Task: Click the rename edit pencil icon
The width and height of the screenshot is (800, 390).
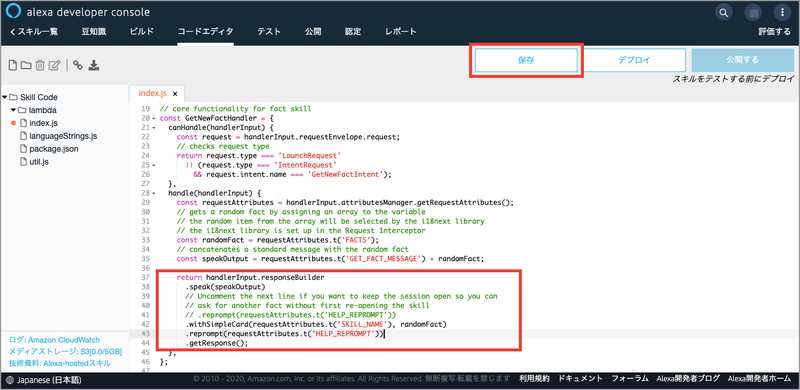Action: pos(55,65)
